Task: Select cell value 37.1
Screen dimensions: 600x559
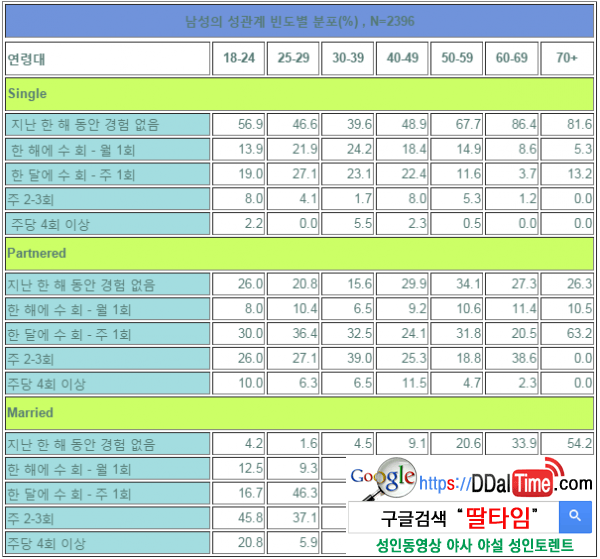Action: click(293, 518)
